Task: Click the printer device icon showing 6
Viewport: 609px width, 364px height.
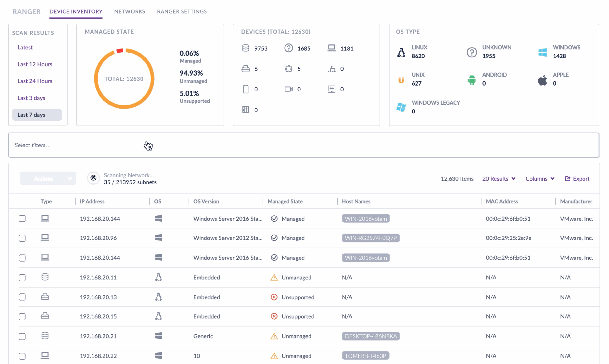Action: [x=246, y=69]
